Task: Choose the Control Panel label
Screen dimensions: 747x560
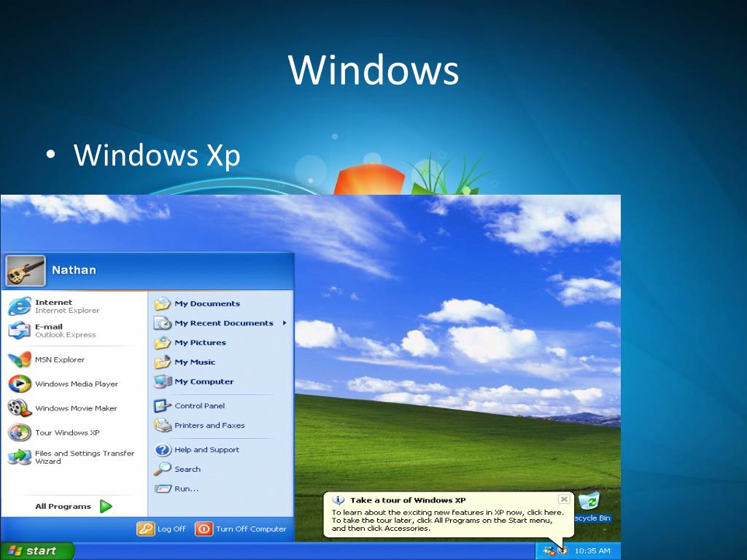Action: 200,405
